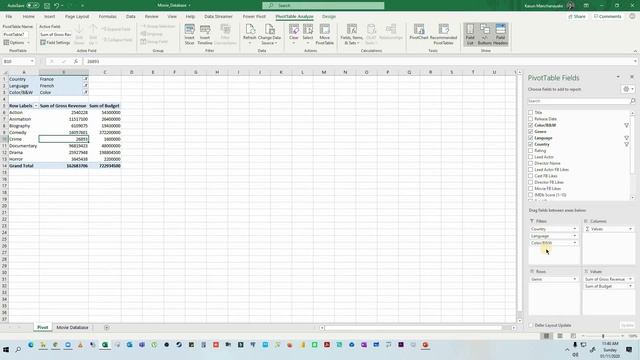Image resolution: width=640 pixels, height=360 pixels.
Task: Click the filter funnel beside Country field
Action: click(x=627, y=144)
